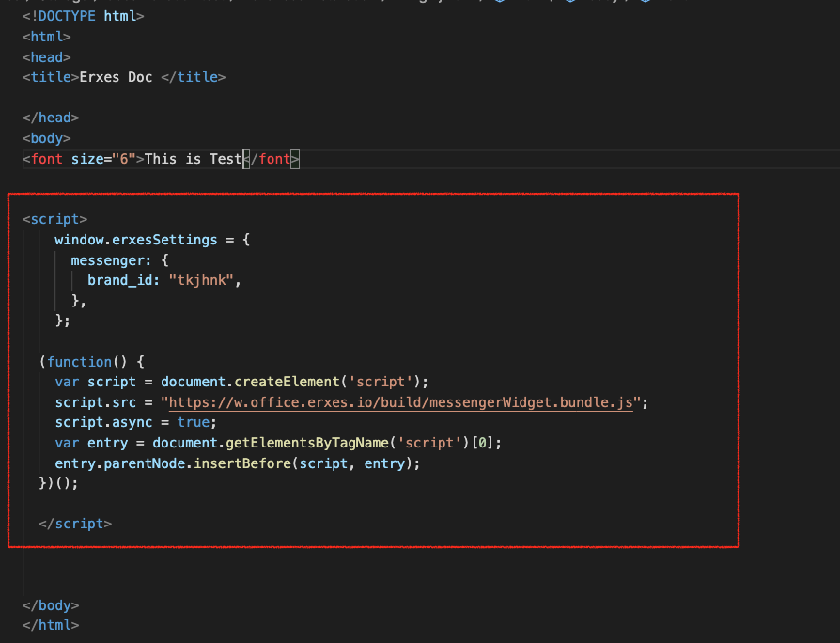Viewport: 840px width, 643px height.
Task: Click the size attribute of font tag
Action: coord(103,159)
